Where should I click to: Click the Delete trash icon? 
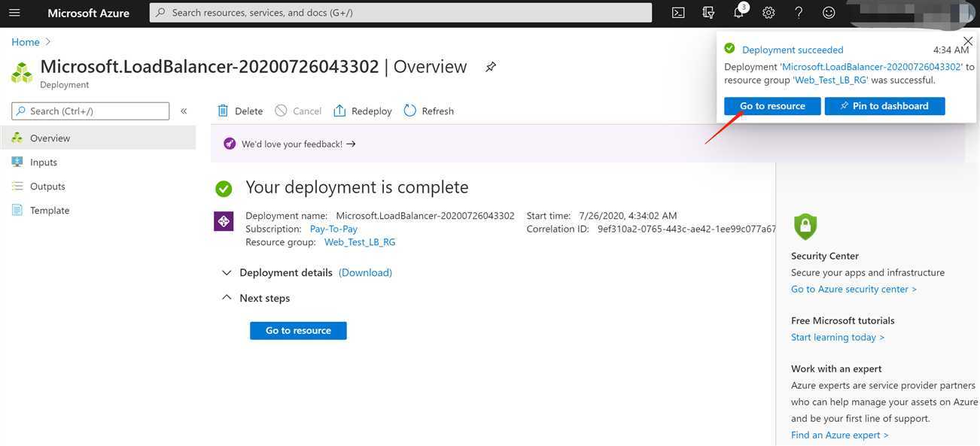click(223, 111)
